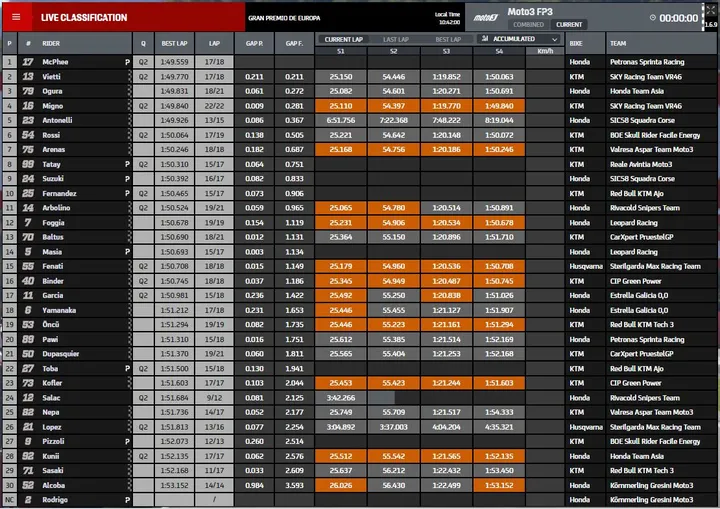Click the session timer clock icon
This screenshot has width=720, height=509.
pyautogui.click(x=652, y=17)
